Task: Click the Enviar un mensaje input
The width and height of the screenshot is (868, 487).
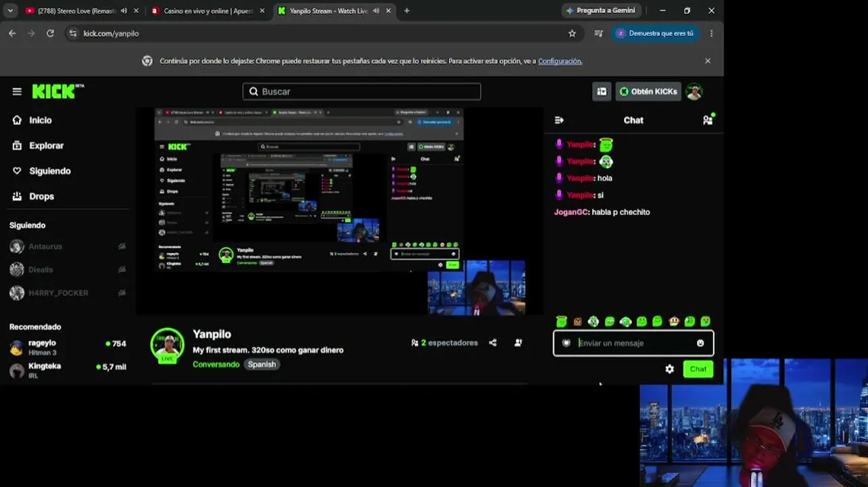Action: (633, 343)
